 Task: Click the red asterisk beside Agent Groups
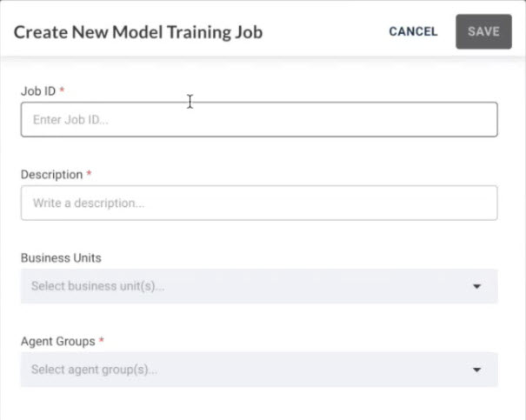pyautogui.click(x=102, y=340)
